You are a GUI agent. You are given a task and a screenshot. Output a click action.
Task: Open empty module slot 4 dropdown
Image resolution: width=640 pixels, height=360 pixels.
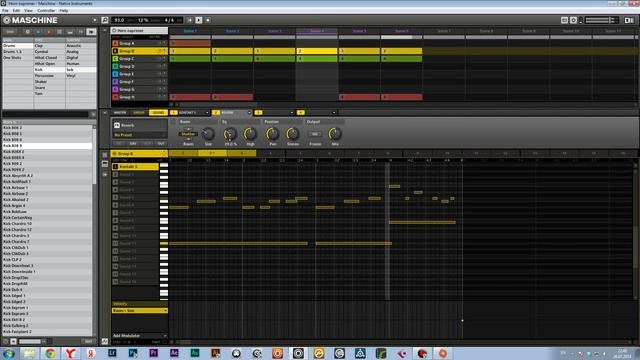334,113
